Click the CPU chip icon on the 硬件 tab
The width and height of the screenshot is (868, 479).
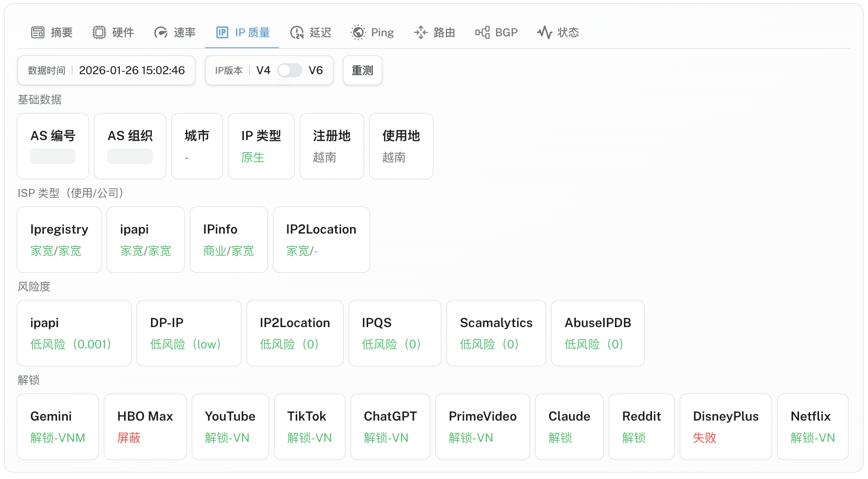tap(99, 32)
